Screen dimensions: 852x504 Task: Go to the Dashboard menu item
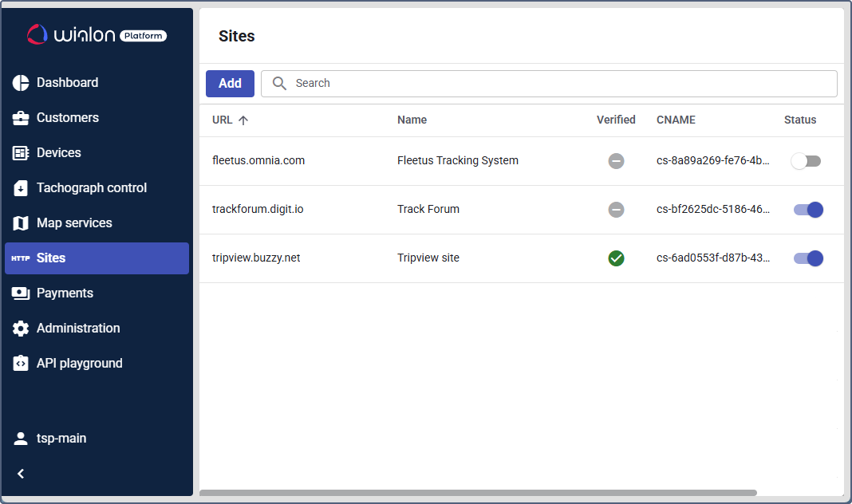point(67,83)
